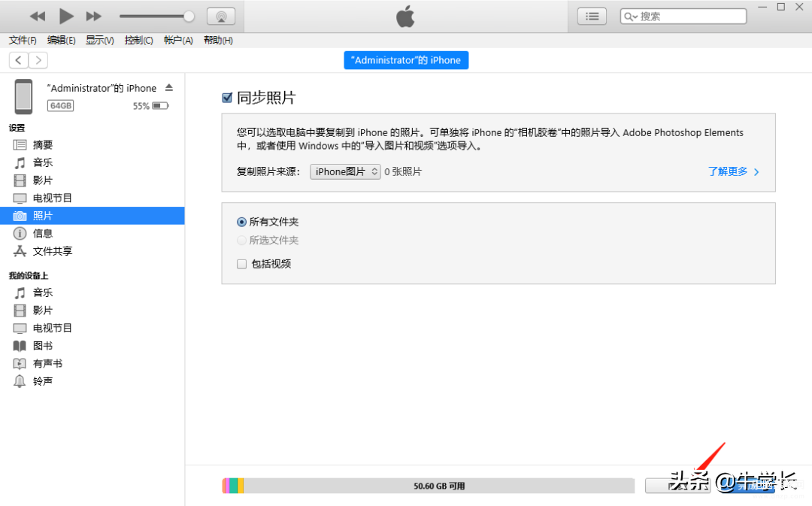Click the Apple logo in header
This screenshot has width=812, height=506.
coord(405,17)
